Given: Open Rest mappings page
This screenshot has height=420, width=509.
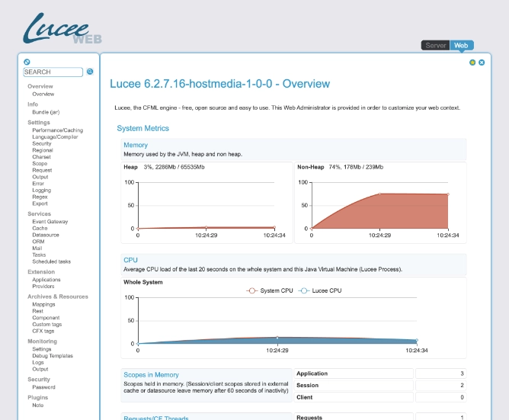Looking at the screenshot, I should tap(37, 311).
